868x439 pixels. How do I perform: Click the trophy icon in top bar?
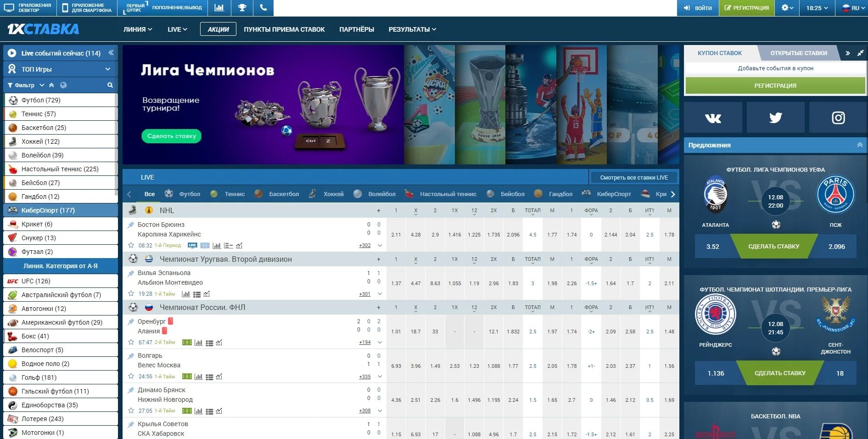point(242,8)
